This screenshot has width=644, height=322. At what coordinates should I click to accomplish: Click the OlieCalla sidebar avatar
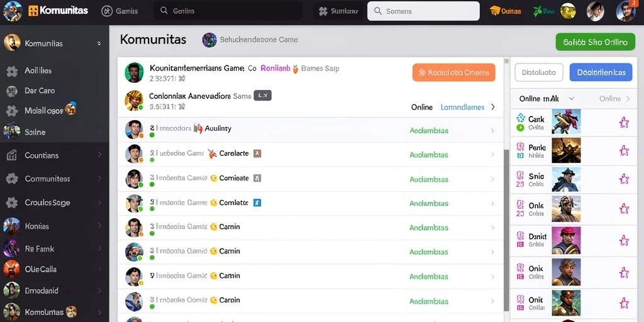point(11,269)
